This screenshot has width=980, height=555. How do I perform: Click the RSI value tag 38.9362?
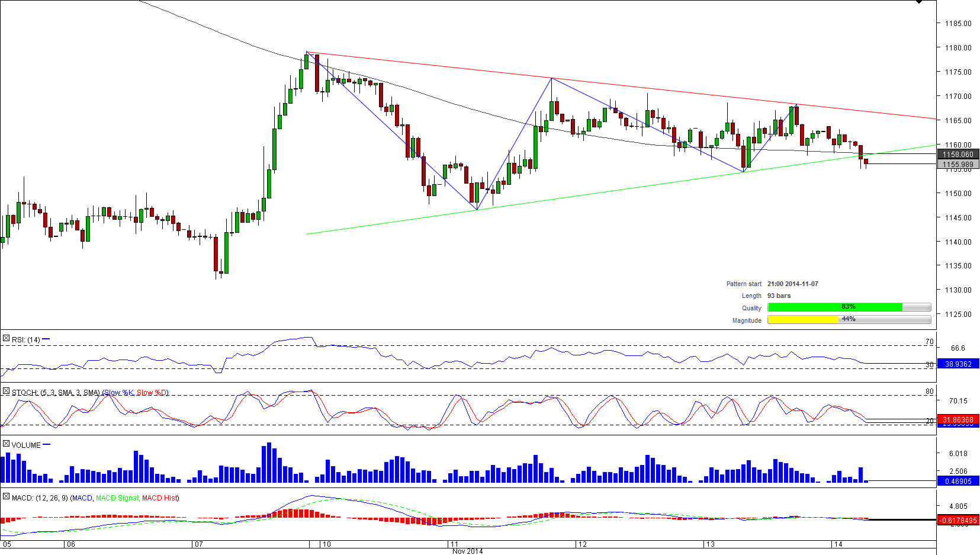pyautogui.click(x=957, y=364)
